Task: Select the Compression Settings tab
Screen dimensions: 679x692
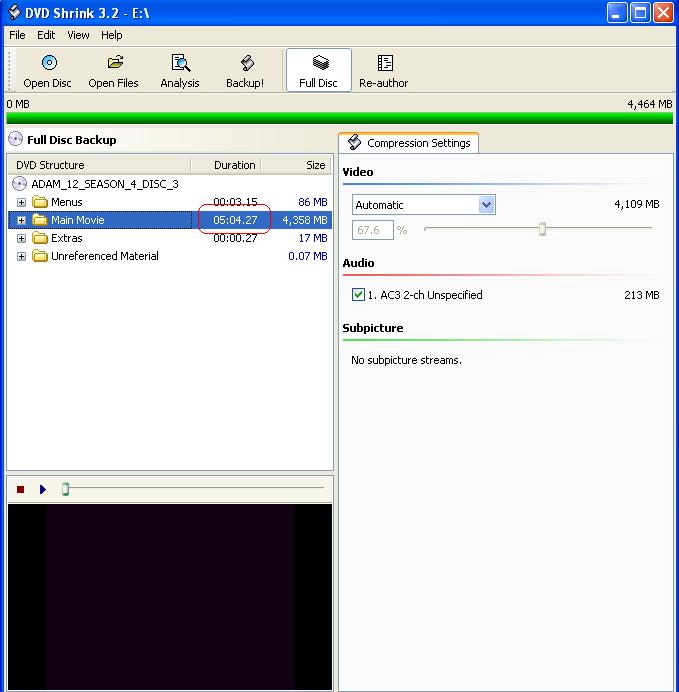Action: (x=409, y=143)
